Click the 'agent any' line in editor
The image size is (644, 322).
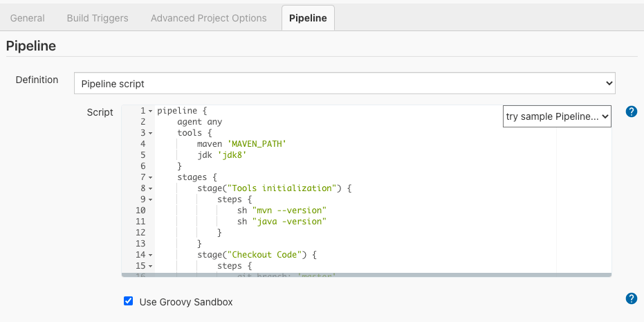[x=199, y=122]
